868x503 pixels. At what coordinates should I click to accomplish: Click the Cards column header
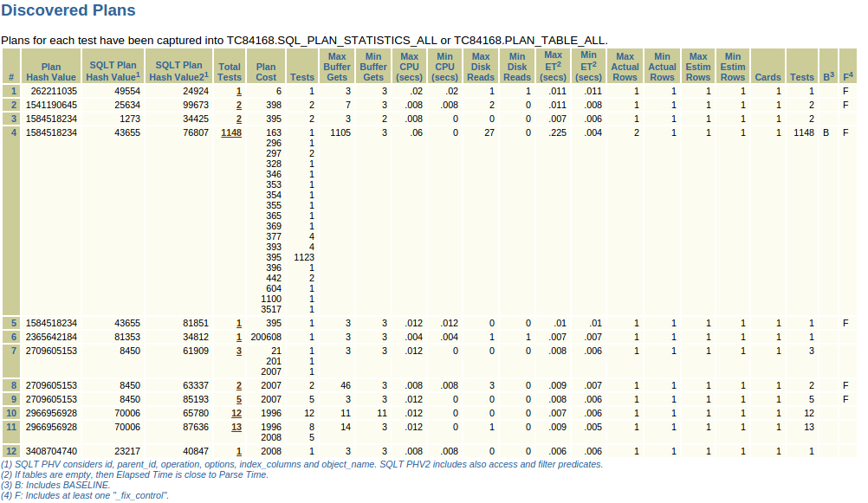tap(768, 77)
